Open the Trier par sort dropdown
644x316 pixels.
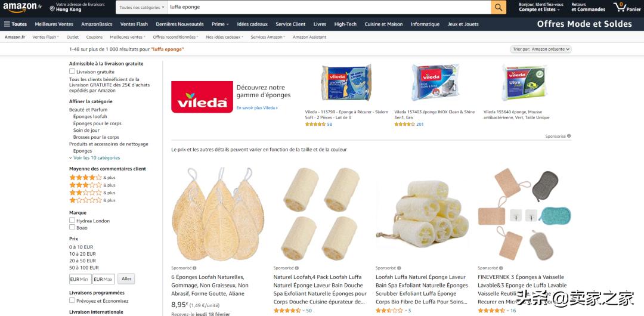tap(541, 49)
